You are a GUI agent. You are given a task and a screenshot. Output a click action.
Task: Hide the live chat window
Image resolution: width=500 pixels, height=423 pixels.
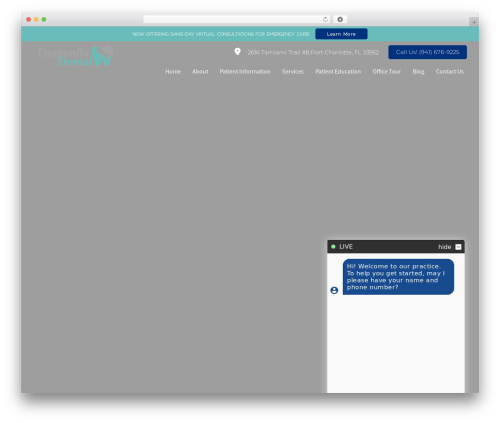coord(444,247)
